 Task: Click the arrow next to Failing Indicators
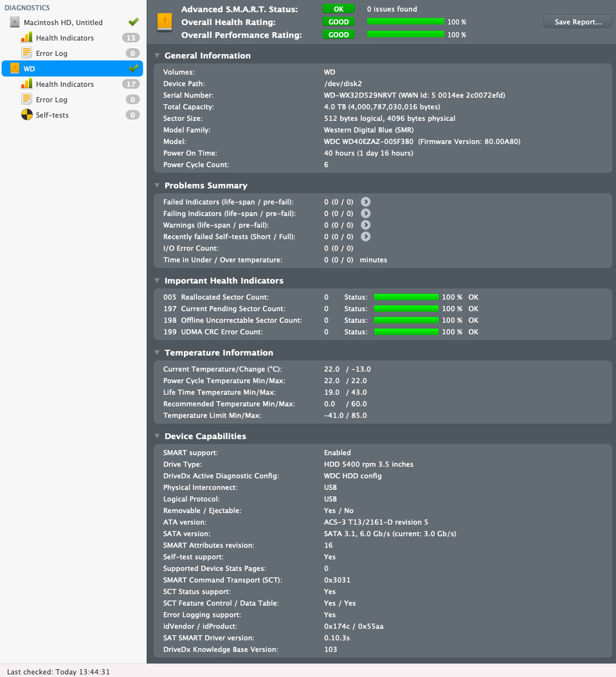click(366, 213)
